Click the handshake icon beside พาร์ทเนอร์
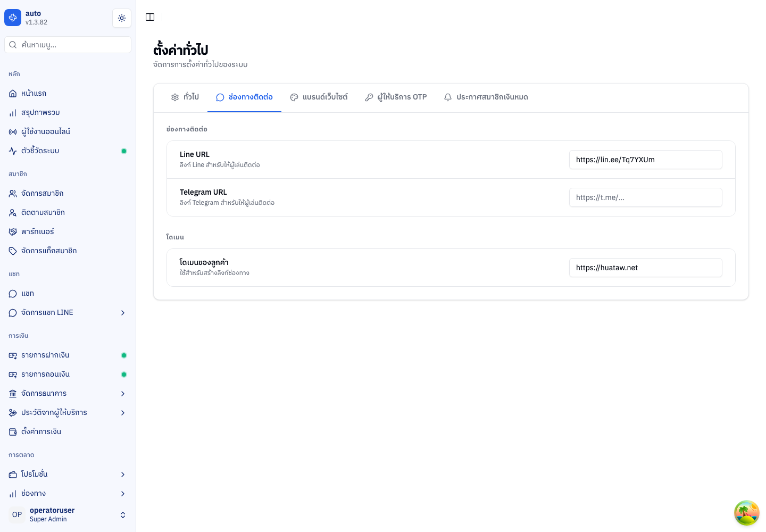Screen dimensions: 766x532 (13, 232)
